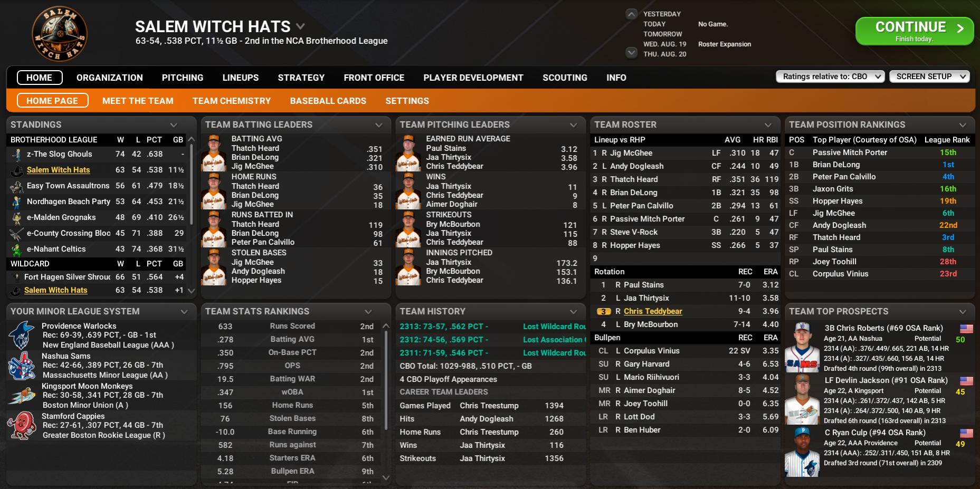Click the Easy Town Assaultrons team icon
The height and width of the screenshot is (489, 980).
click(x=17, y=186)
